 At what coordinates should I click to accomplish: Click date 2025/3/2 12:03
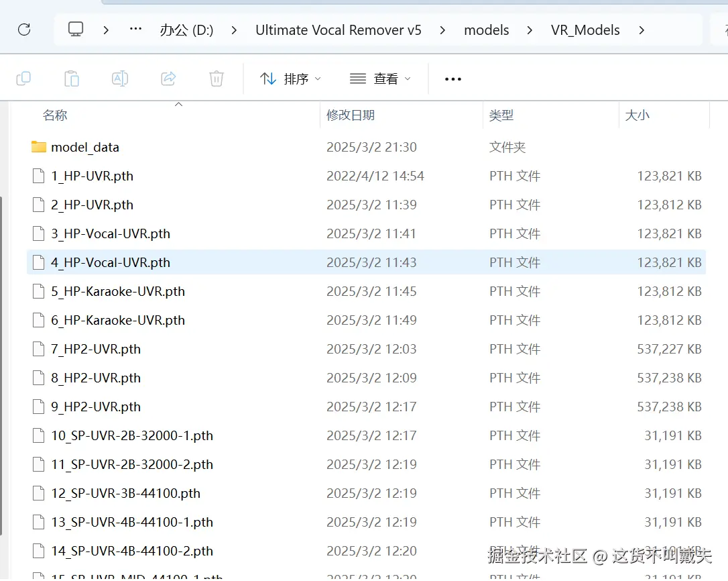371,349
